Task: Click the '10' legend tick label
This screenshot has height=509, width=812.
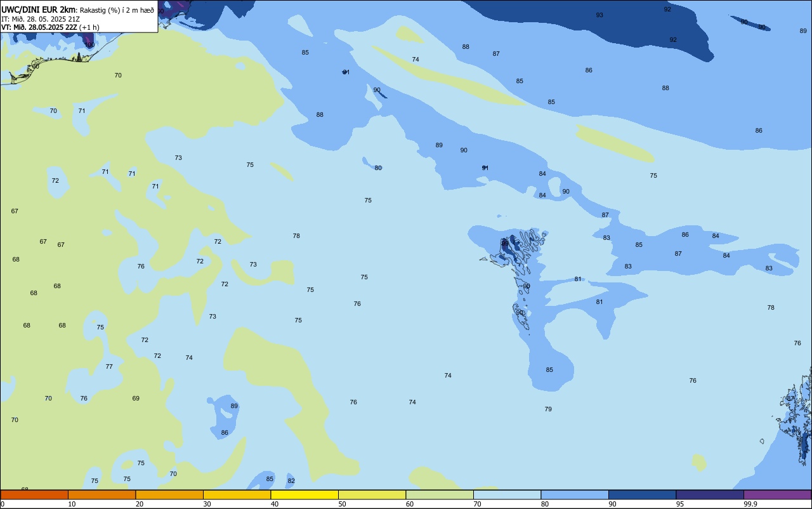Action: (x=72, y=504)
